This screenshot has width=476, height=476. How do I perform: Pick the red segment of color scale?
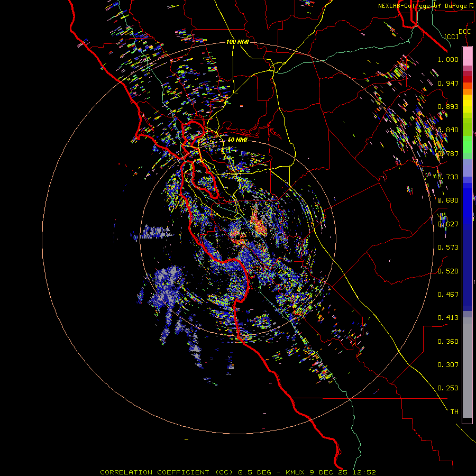click(x=467, y=79)
